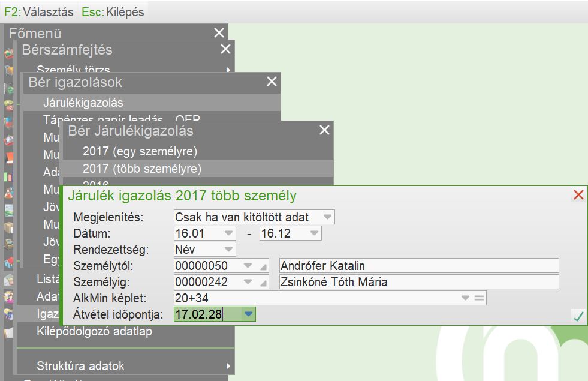Open the end date 16.12 dropdown
588x381 pixels.
click(x=314, y=233)
